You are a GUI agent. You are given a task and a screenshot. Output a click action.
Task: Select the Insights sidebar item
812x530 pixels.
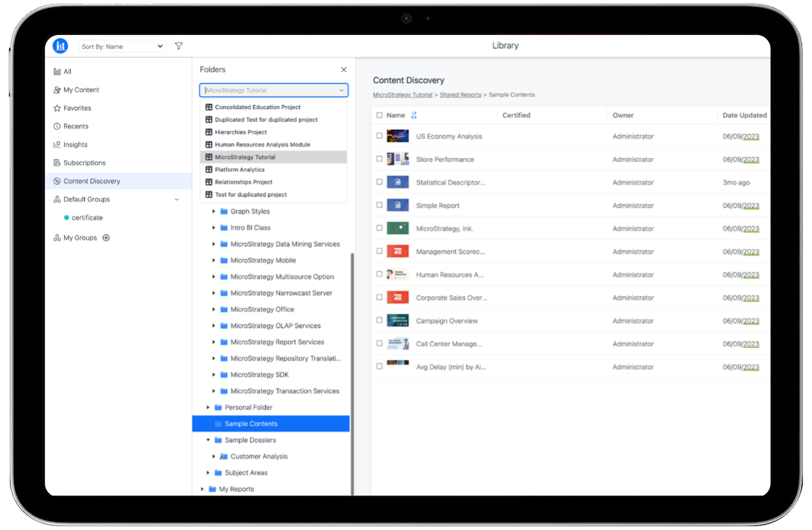pyautogui.click(x=75, y=144)
